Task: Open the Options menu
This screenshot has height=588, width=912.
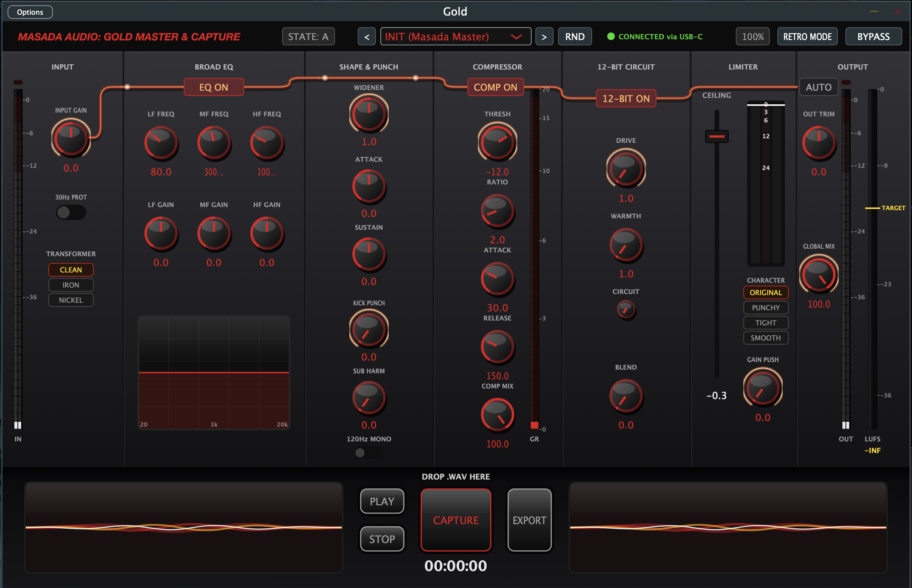Action: [30, 12]
